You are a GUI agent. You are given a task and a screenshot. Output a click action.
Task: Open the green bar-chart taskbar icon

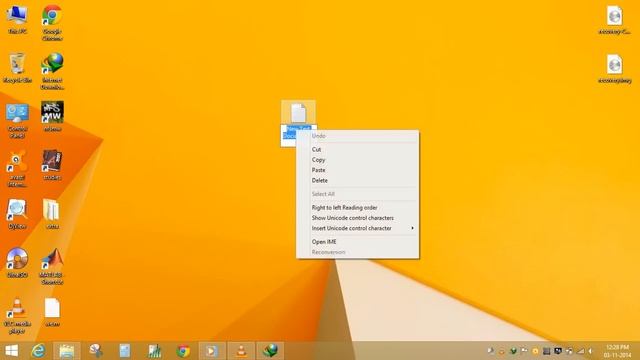pyautogui.click(x=154, y=351)
